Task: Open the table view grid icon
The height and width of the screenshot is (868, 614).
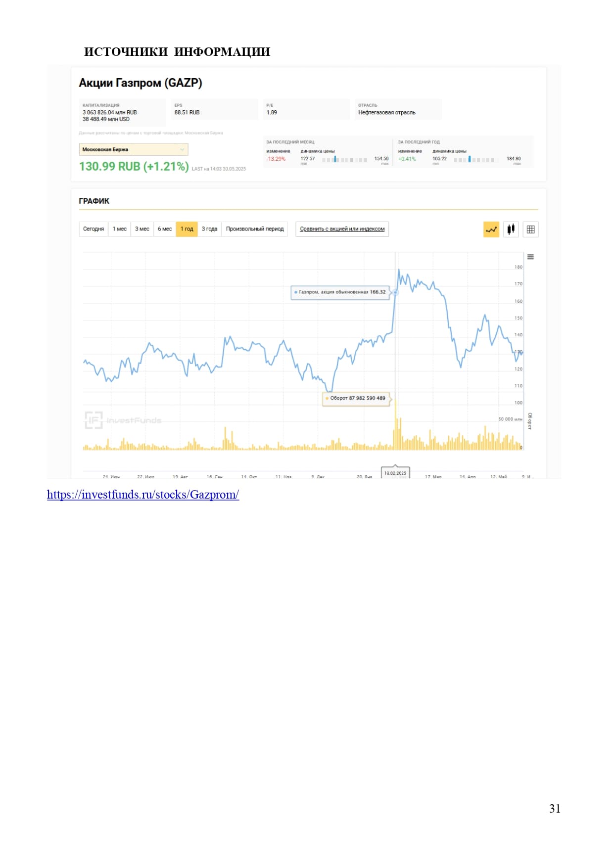Action: point(530,229)
